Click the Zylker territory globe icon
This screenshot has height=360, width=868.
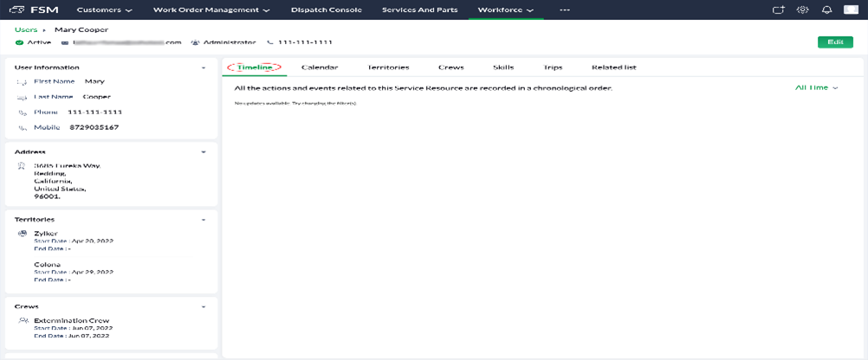click(23, 234)
